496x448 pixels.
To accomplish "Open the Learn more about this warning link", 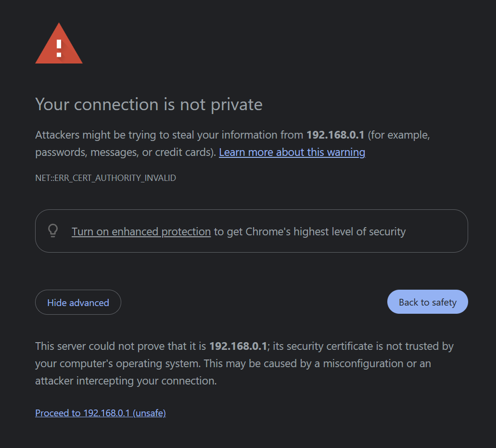I will click(292, 152).
